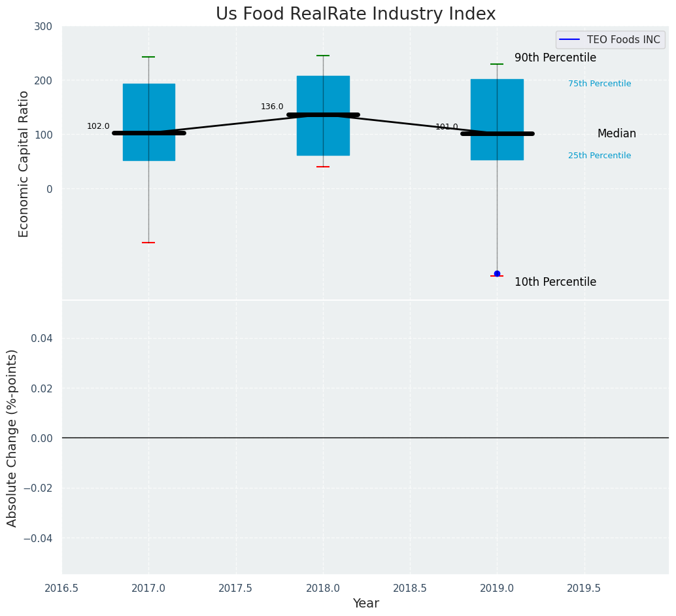The height and width of the screenshot is (616, 676).
Task: Click the blue line swatch in the legend
Action: (570, 40)
